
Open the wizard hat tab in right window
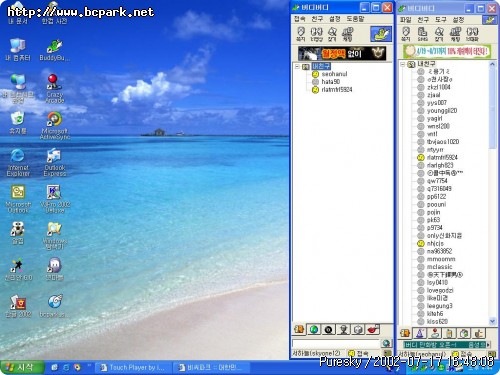point(420,333)
